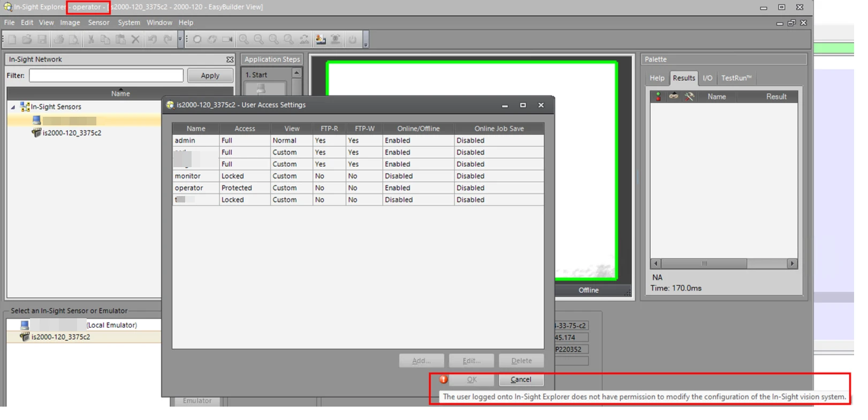Click the Trigger circle toolbar icon
The width and height of the screenshot is (868, 420).
[x=197, y=40]
